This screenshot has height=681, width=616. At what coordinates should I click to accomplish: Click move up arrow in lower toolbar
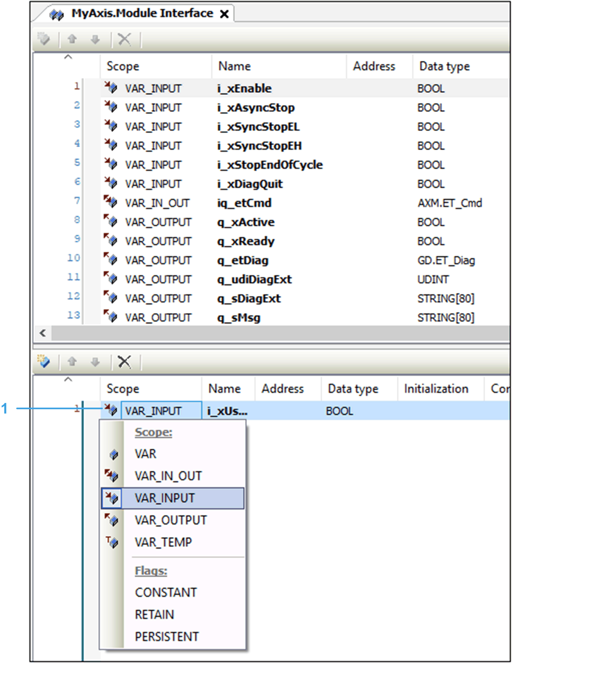point(72,361)
